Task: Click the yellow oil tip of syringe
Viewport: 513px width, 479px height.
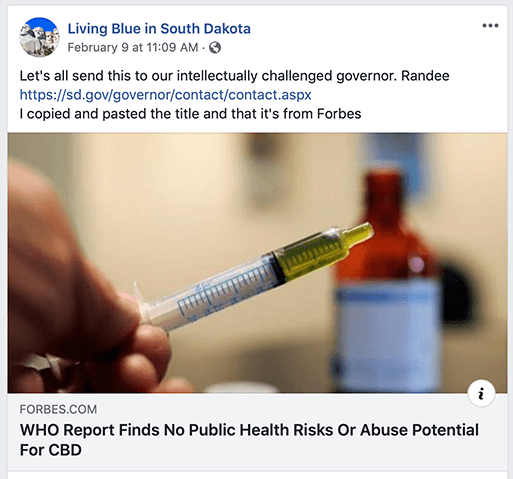Action: [359, 234]
